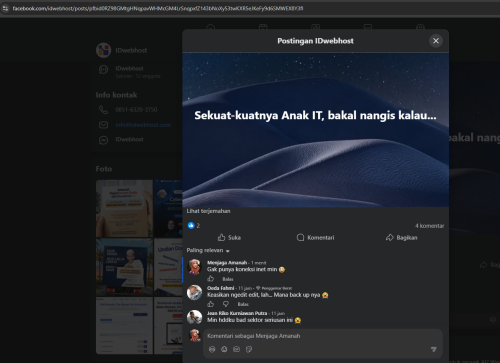Close the Postingan IDwebhost dialog

coord(436,41)
